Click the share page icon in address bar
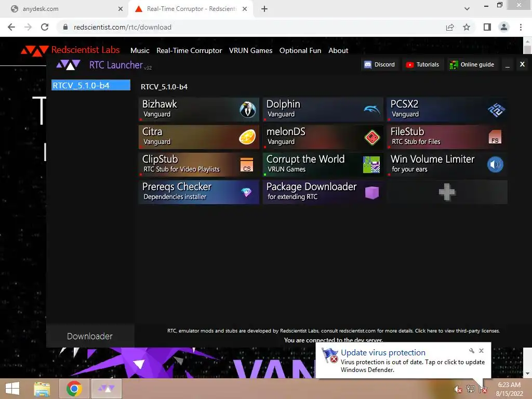 (450, 27)
